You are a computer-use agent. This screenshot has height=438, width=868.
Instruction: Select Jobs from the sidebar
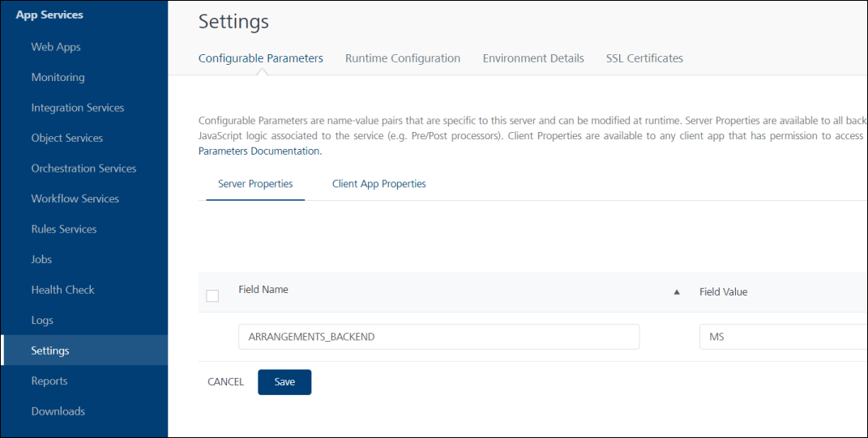tap(41, 259)
